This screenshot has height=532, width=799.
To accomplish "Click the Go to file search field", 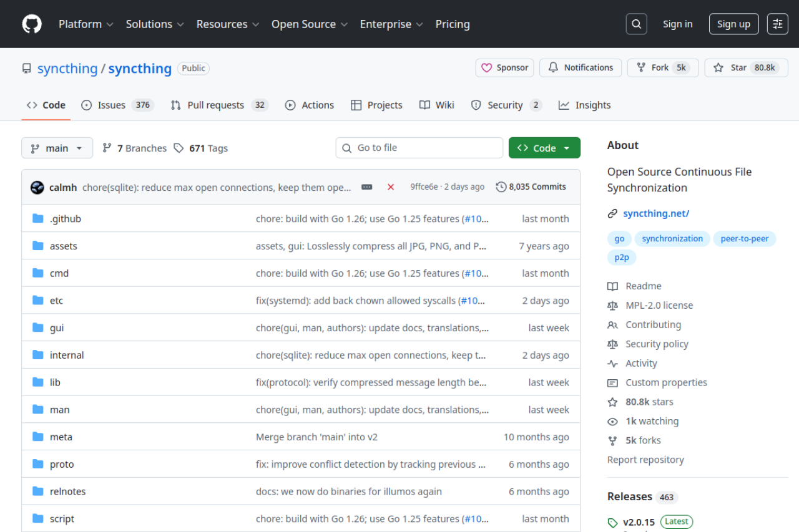I will [x=419, y=148].
